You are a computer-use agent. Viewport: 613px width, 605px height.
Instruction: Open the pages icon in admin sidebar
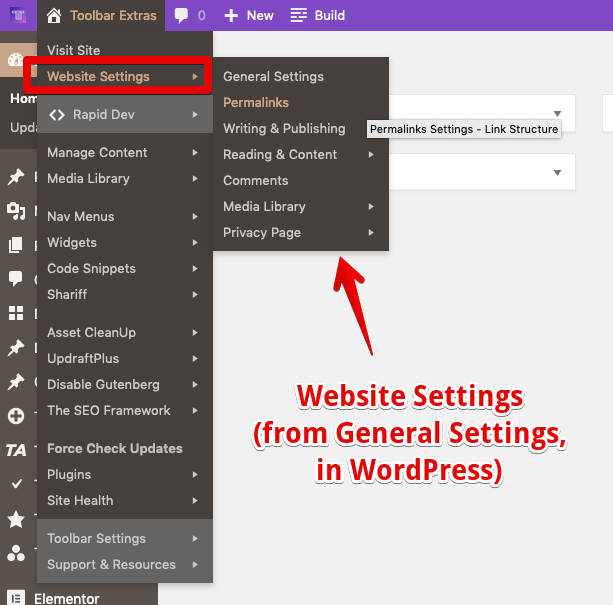coord(16,245)
